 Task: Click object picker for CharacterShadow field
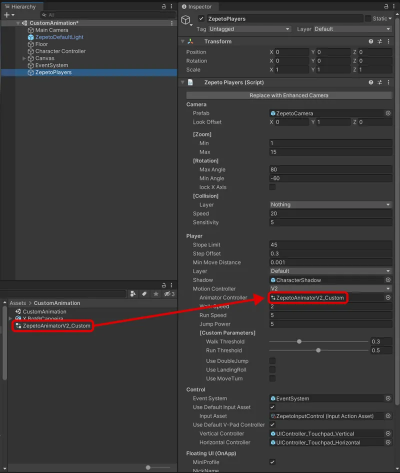[388, 280]
